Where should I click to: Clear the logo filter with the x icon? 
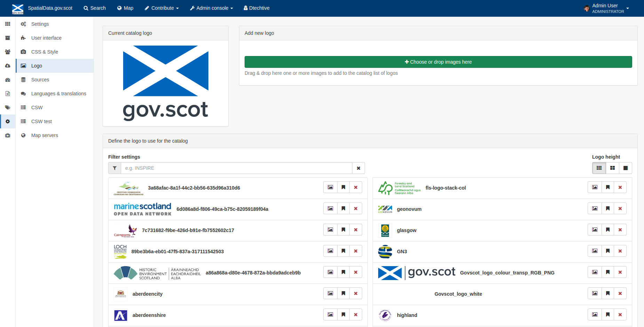click(358, 168)
